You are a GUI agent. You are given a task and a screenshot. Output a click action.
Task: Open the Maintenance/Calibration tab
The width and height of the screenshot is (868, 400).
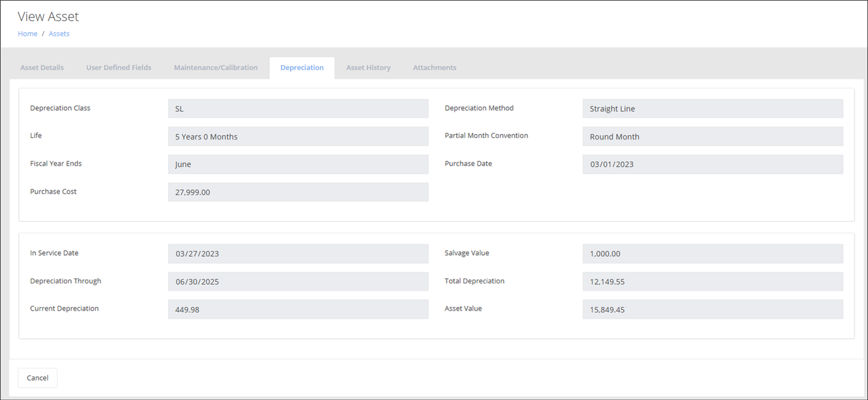pos(216,68)
